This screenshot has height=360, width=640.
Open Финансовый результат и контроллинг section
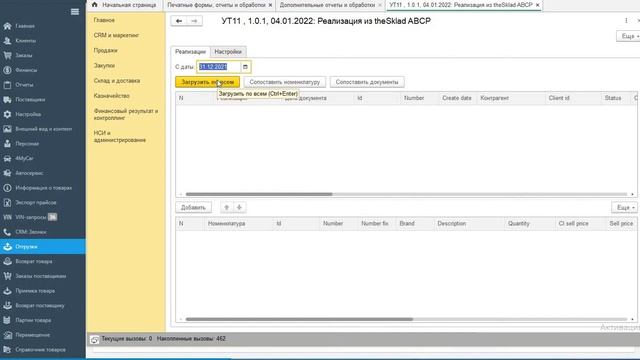[x=126, y=114]
